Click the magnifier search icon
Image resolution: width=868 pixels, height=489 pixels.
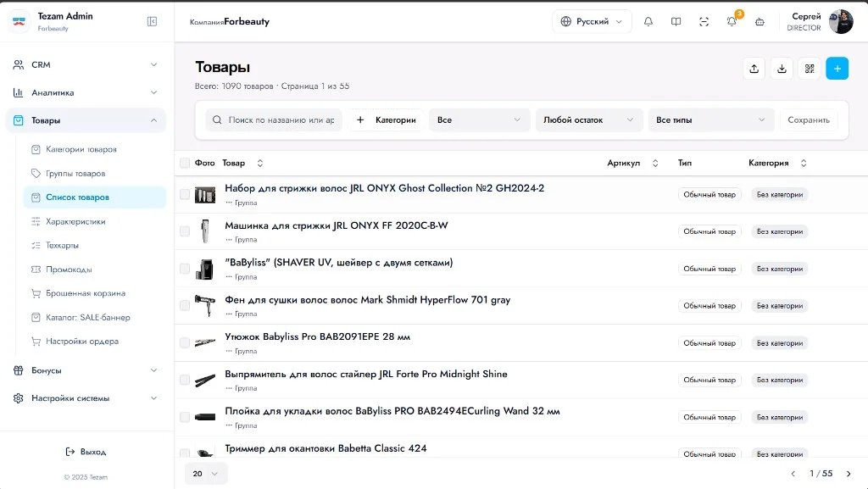217,120
